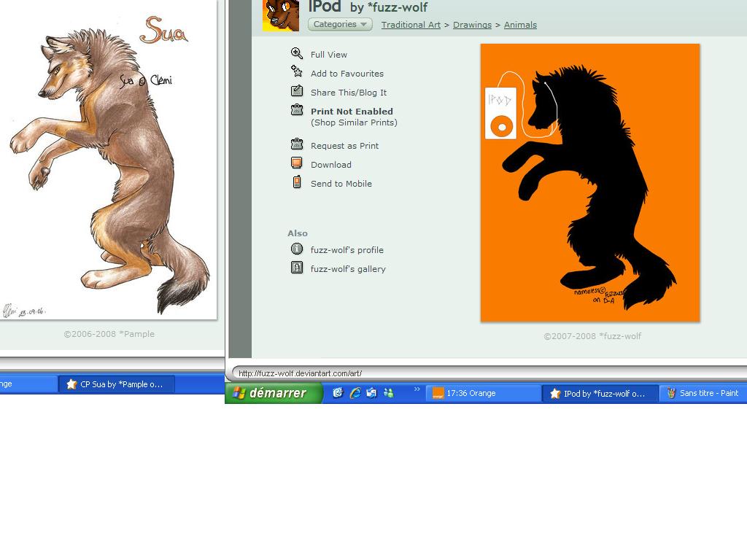
Task: Switch to the Sans titre - Paint taskbar item
Action: click(703, 393)
